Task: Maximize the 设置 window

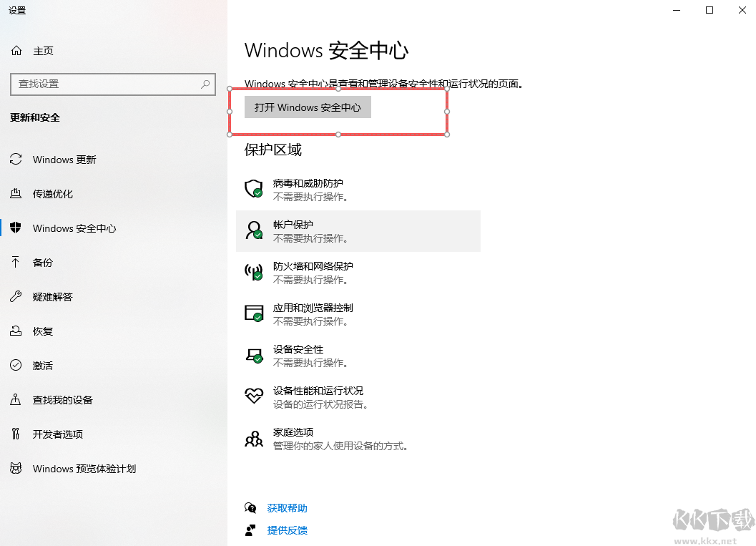Action: (x=710, y=10)
